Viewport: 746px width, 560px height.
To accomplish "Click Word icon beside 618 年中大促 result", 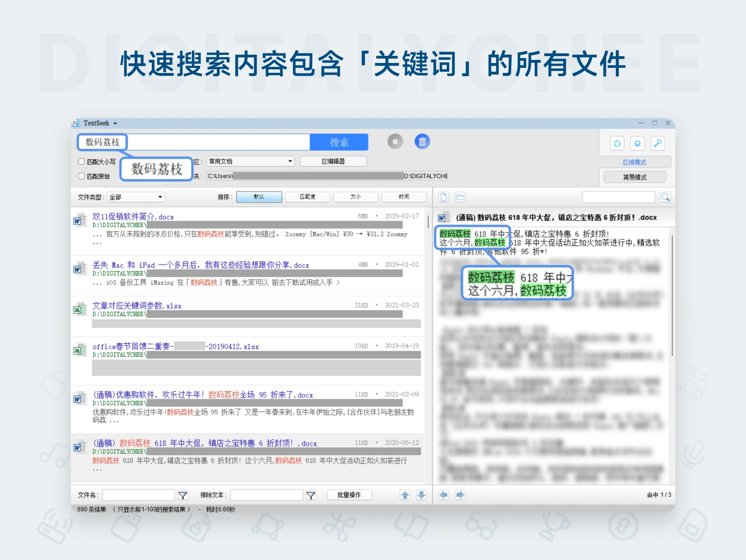I will pos(80,447).
